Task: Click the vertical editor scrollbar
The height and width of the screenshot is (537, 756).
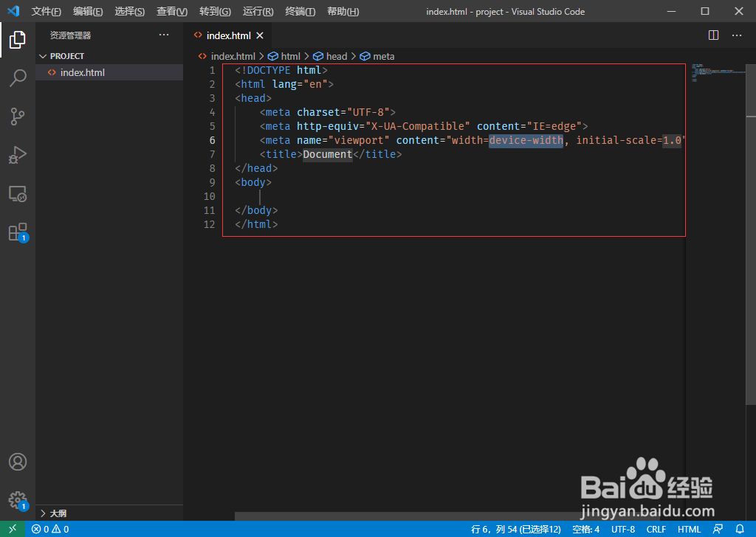Action: point(751,235)
